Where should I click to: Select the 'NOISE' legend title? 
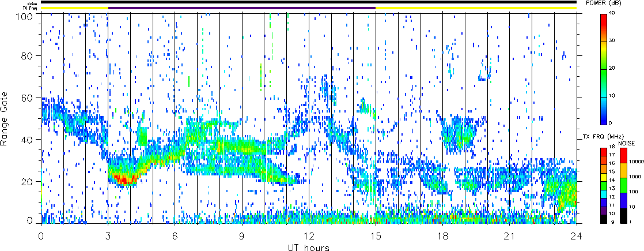tap(627, 143)
